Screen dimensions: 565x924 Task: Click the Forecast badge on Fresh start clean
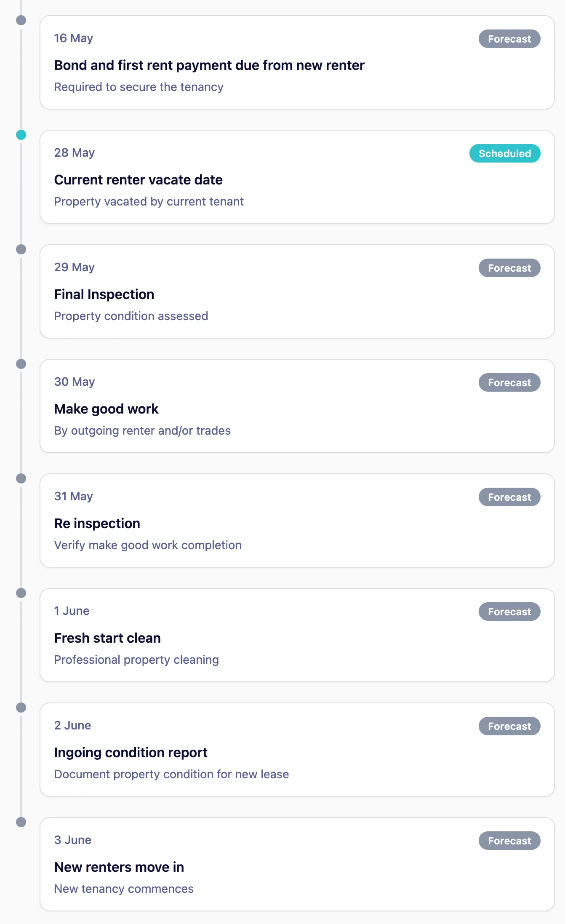pyautogui.click(x=509, y=612)
